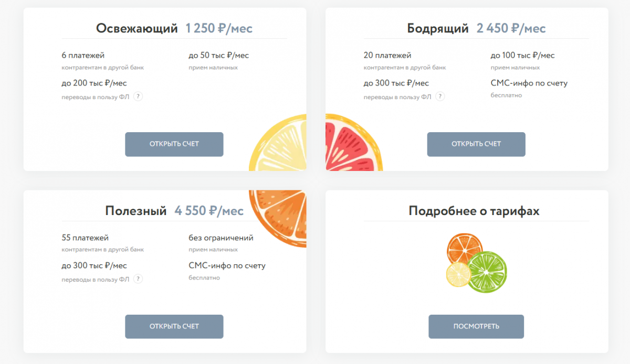The height and width of the screenshot is (364, 630).
Task: Select the Бодрящий tariff heading
Action: pyautogui.click(x=438, y=28)
